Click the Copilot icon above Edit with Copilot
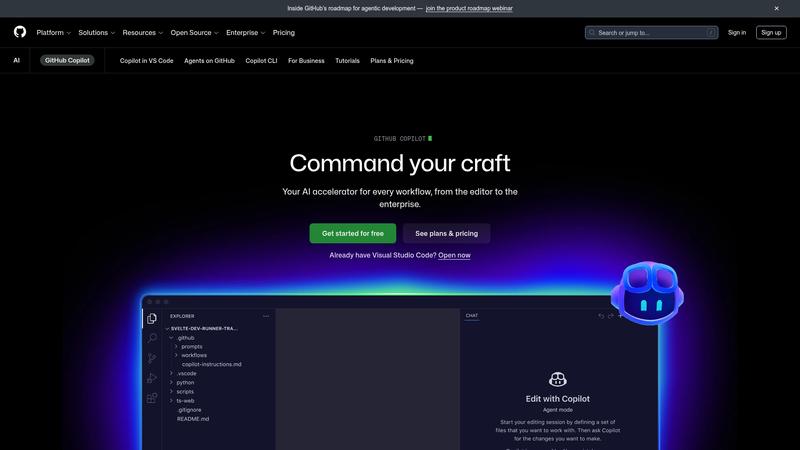Viewport: 800px width, 450px height. tap(558, 379)
